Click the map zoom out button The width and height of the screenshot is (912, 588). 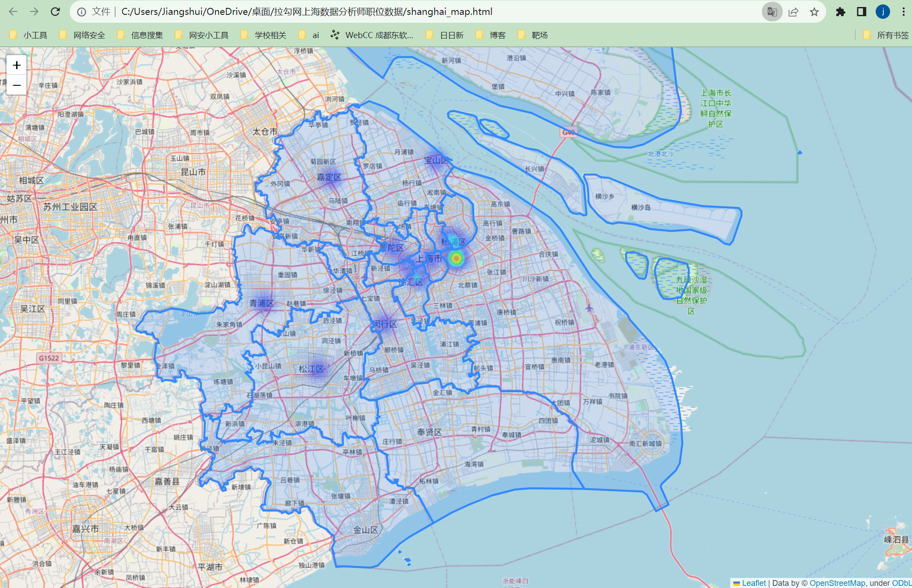[17, 85]
